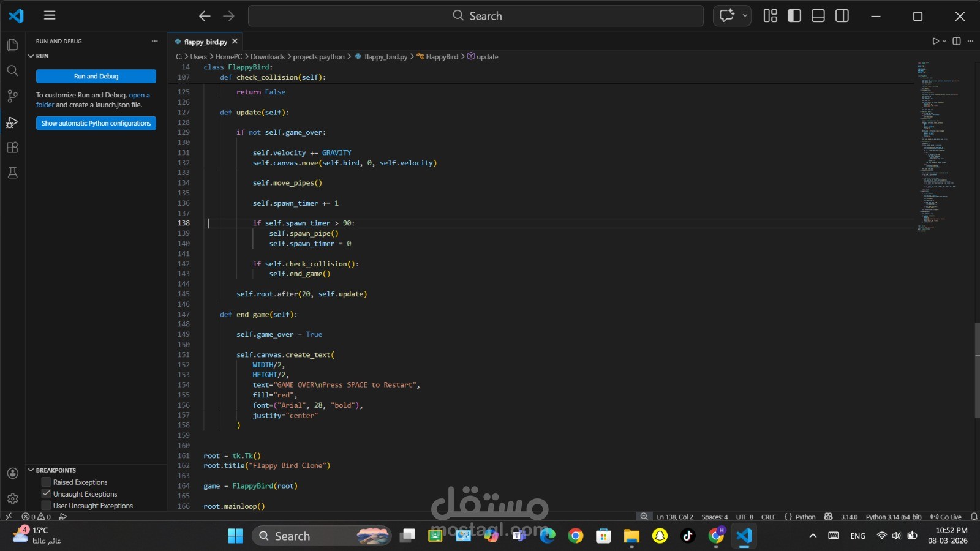Open the hamburger application menu

coord(50,15)
